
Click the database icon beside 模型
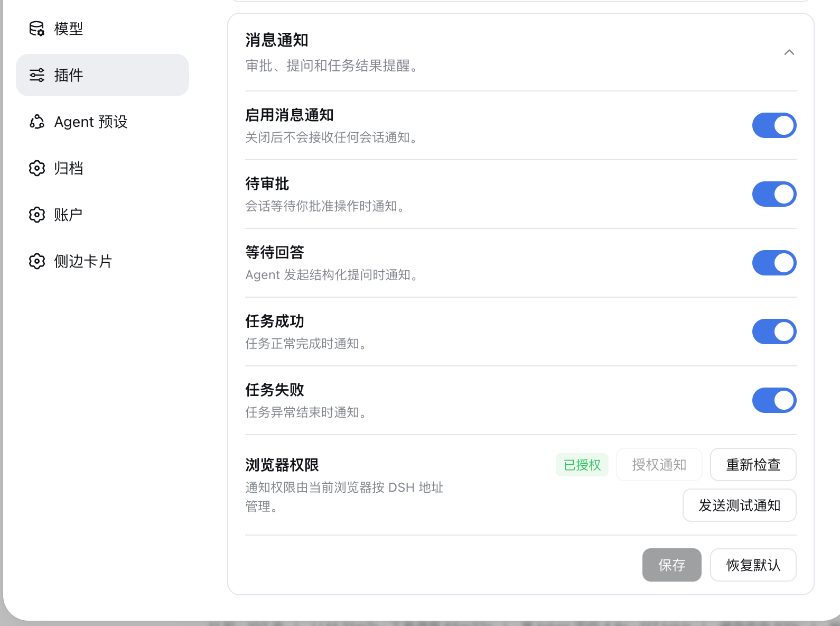pyautogui.click(x=37, y=29)
